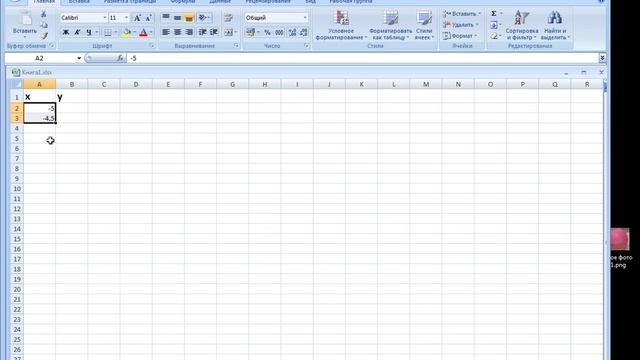Open Font dialog launcher in Шрифт group
640x360 pixels.
tap(152, 46)
